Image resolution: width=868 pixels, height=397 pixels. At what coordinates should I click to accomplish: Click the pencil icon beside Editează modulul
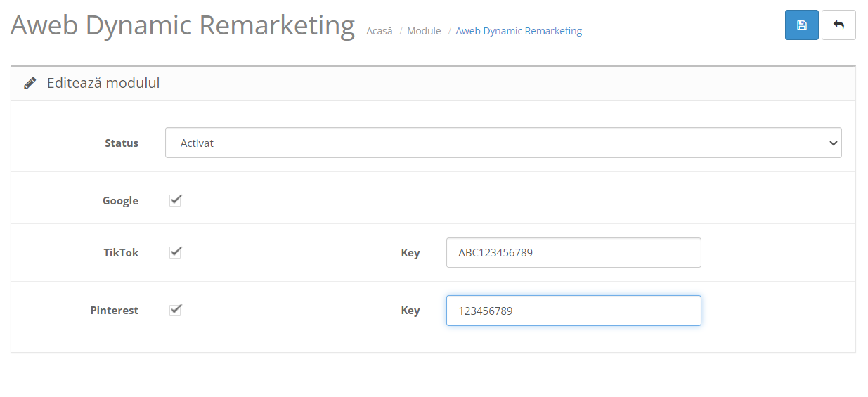(x=30, y=84)
